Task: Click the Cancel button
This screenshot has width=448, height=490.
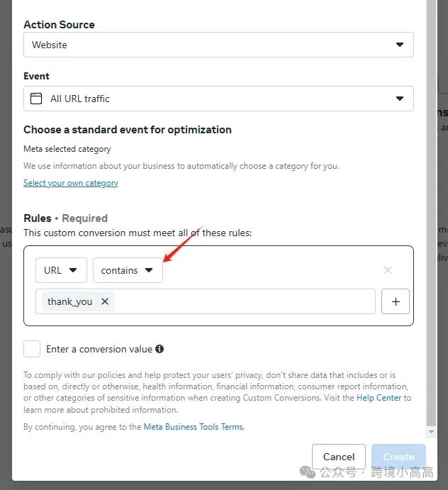Action: point(339,457)
